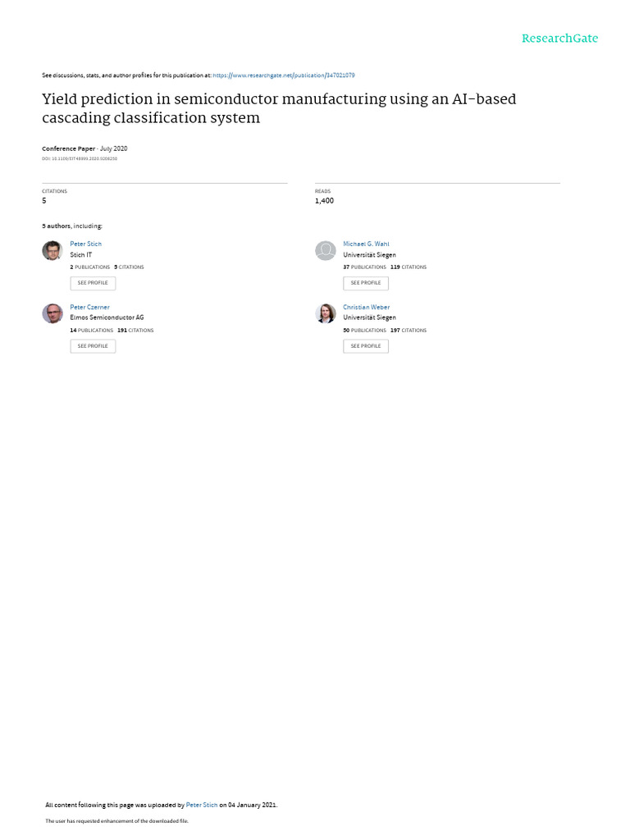This screenshot has height=840, width=630.
Task: Click the Reads count of 1,400
Action: pos(324,201)
